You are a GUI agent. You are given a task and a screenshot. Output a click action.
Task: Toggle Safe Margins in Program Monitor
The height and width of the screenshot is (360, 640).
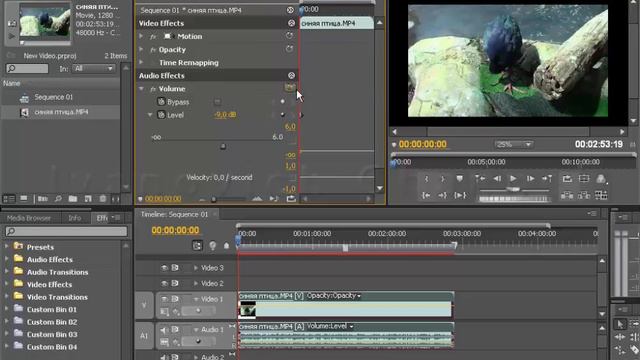[x=584, y=179]
